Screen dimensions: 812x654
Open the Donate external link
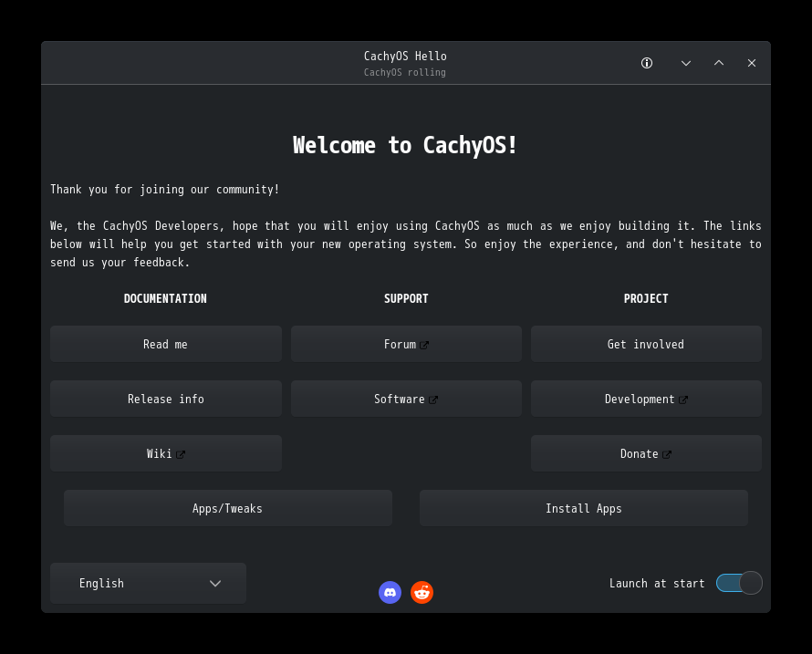(646, 453)
